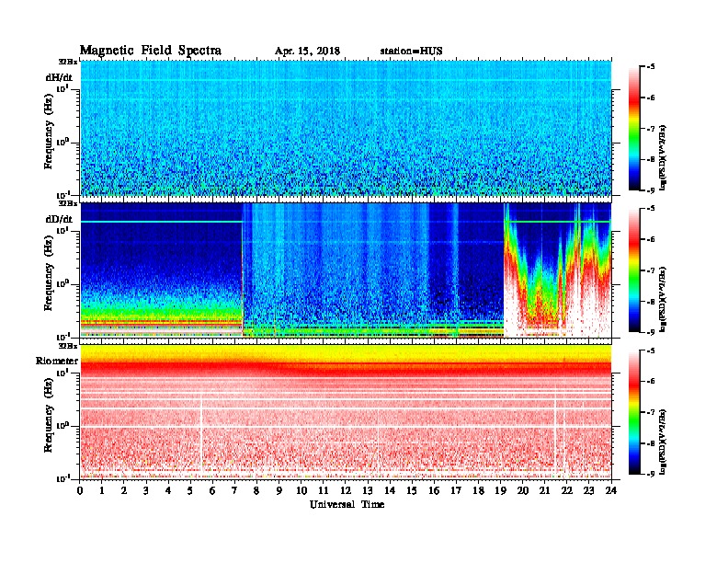728x563 pixels.
Task: Click the hour "17" tick label
Action: click(457, 490)
